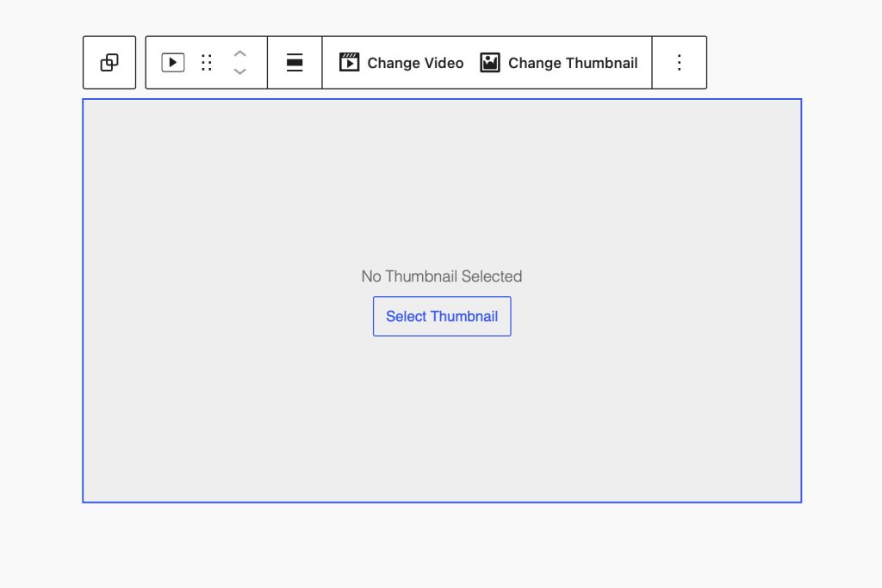This screenshot has width=882, height=588.
Task: Click the select parent block icon
Action: (109, 62)
